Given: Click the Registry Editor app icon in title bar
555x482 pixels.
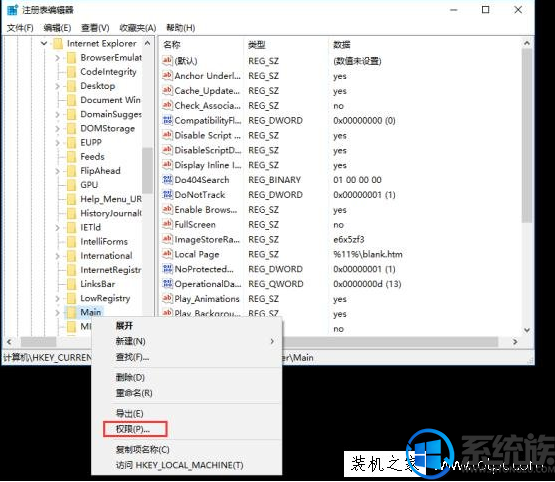Looking at the screenshot, I should click(12, 10).
